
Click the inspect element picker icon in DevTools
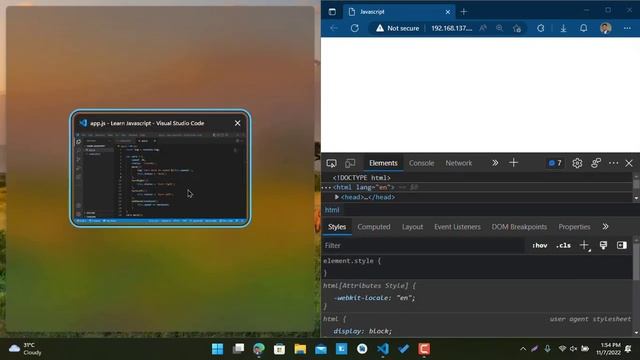click(x=331, y=163)
